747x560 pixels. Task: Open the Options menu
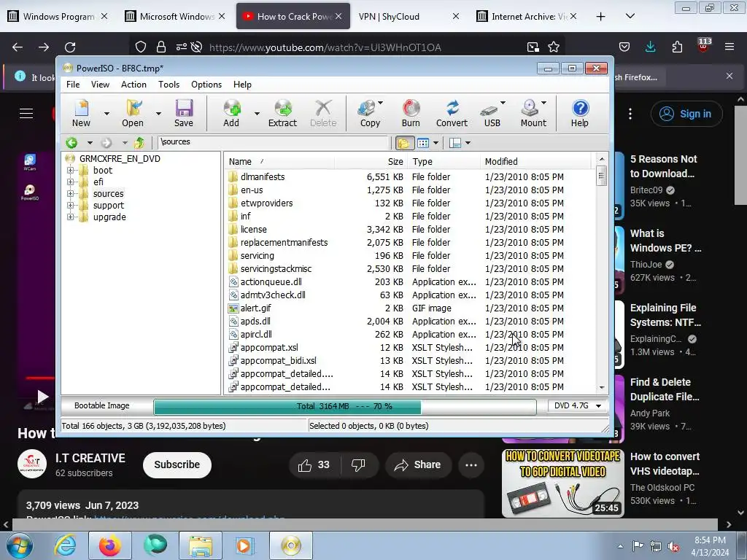click(x=206, y=85)
